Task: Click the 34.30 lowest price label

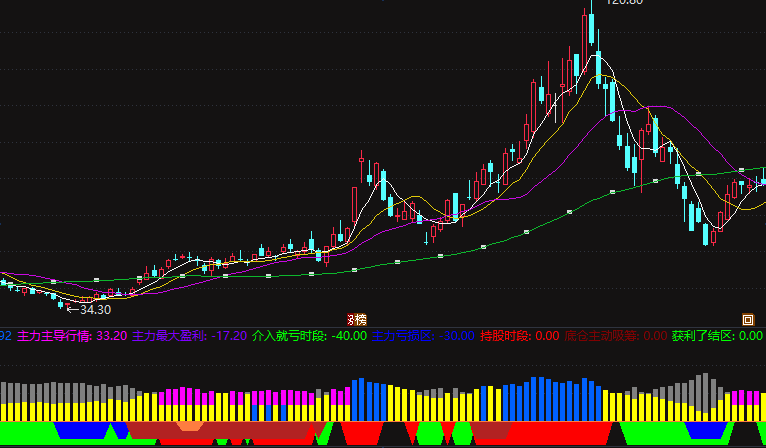Action: [x=95, y=310]
